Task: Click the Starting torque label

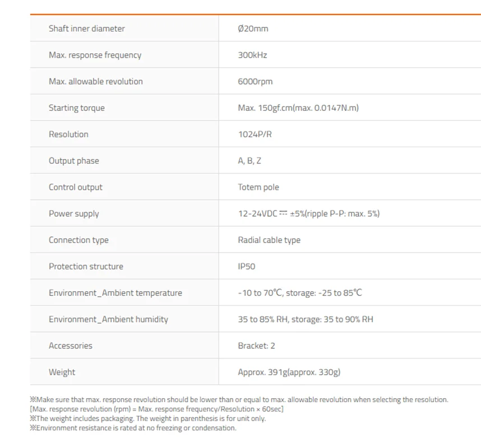Action: (x=77, y=108)
